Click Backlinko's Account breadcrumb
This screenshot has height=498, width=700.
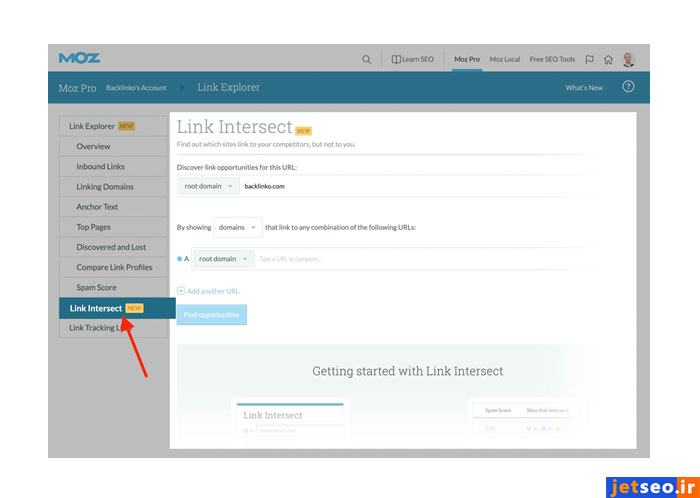pos(136,88)
